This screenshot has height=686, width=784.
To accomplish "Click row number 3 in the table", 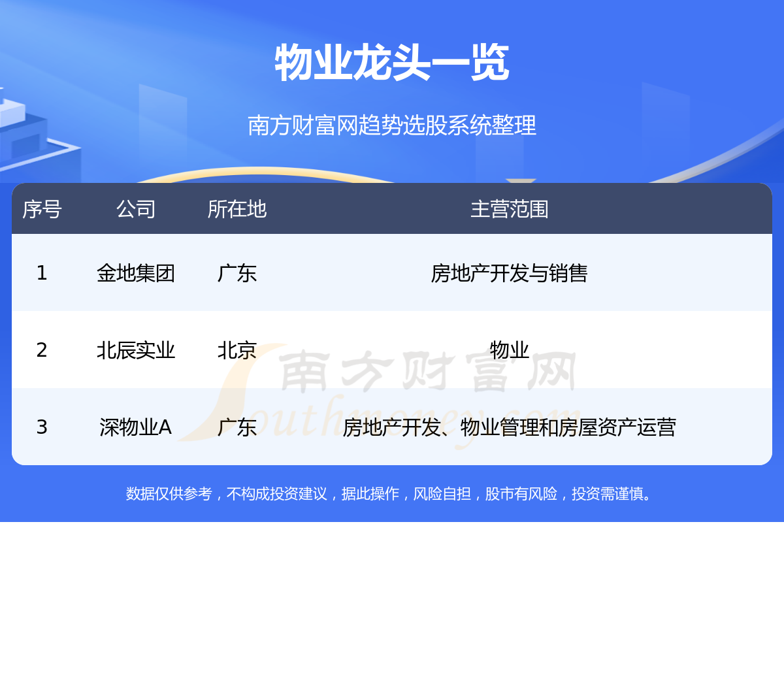I will tap(42, 427).
